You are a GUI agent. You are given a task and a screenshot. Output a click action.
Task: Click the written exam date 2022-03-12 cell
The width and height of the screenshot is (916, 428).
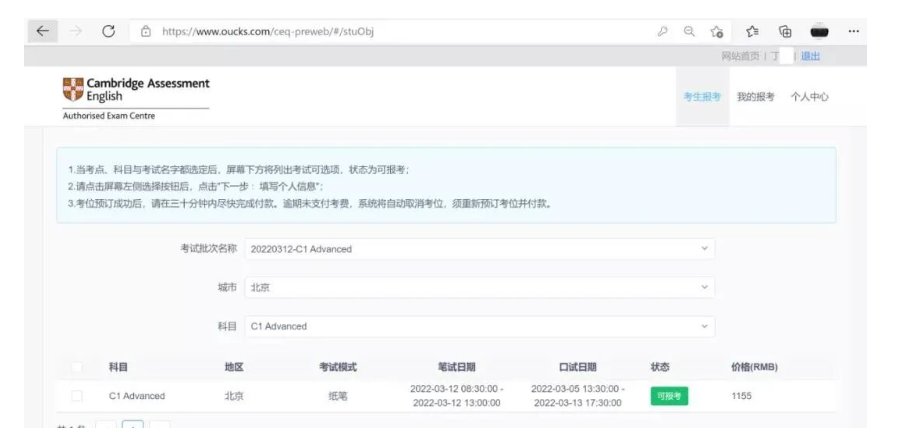pos(457,396)
